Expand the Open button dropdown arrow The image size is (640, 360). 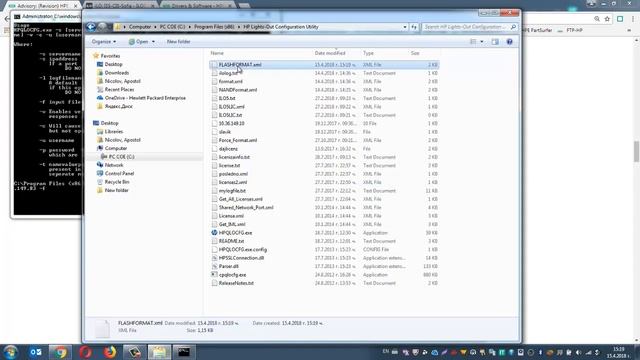(x=153, y=42)
